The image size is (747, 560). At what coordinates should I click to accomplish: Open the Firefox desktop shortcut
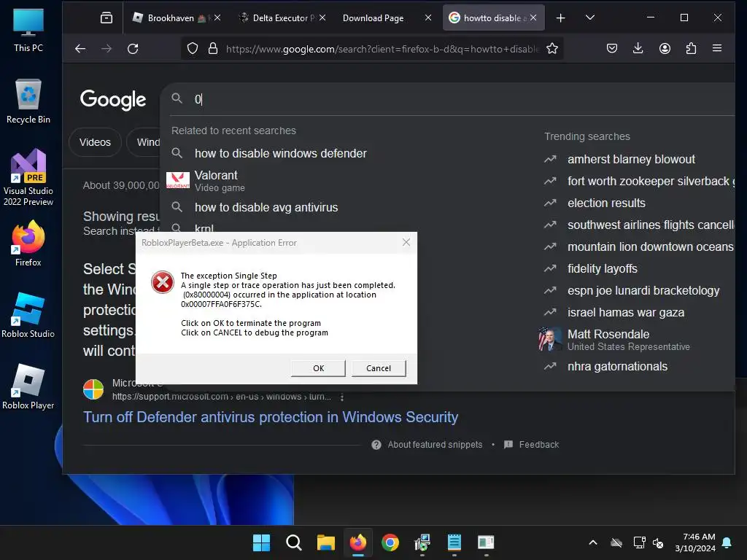click(x=28, y=244)
